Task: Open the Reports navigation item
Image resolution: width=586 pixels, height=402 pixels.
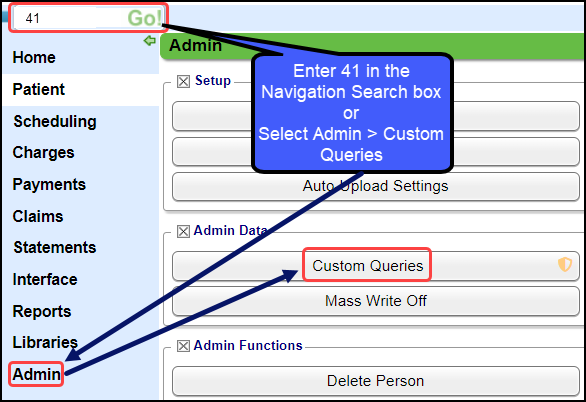Action: (42, 312)
